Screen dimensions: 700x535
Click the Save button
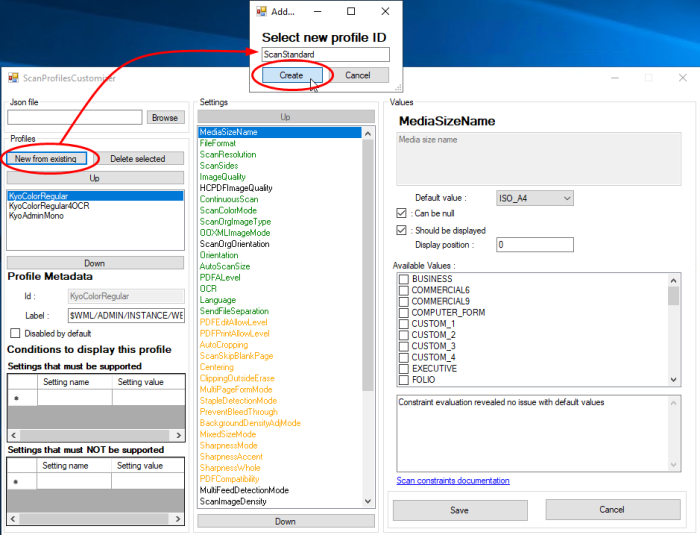[459, 510]
